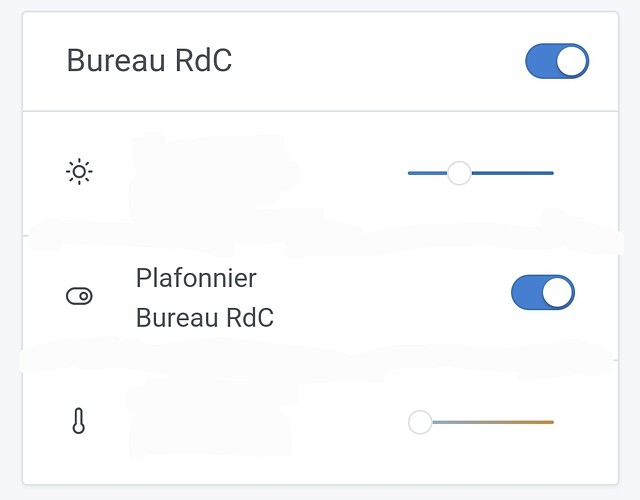
Task: Set brightness to maximum at slider's right end
Action: click(552, 173)
